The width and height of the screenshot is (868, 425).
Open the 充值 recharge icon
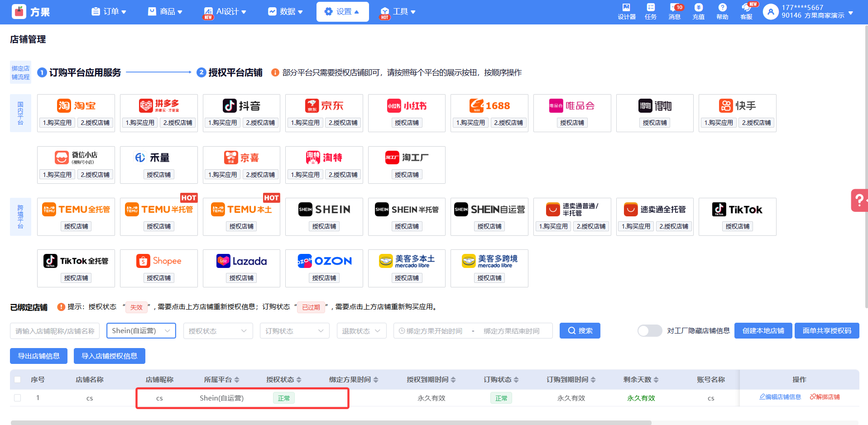tap(698, 11)
